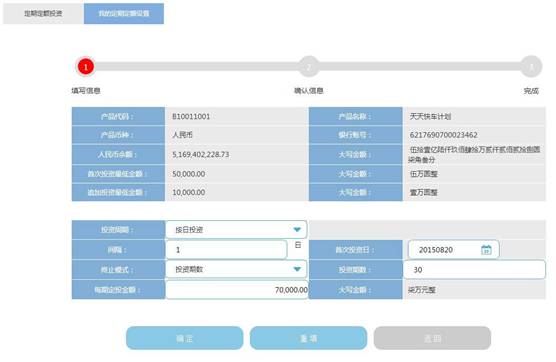Screen dimensions: 556x362
Task: Click the product name 天天快车计划
Action: click(x=430, y=116)
